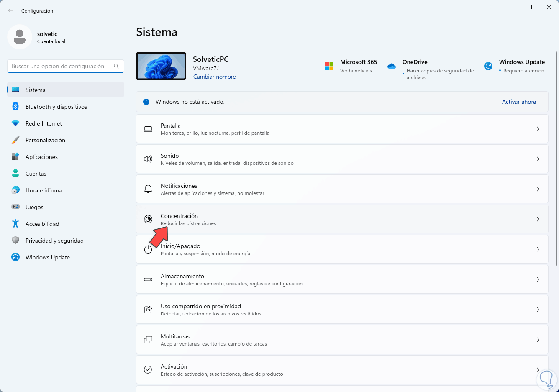559x392 pixels.
Task: Open Microsoft 365 Ver beneficios
Action: click(x=356, y=71)
